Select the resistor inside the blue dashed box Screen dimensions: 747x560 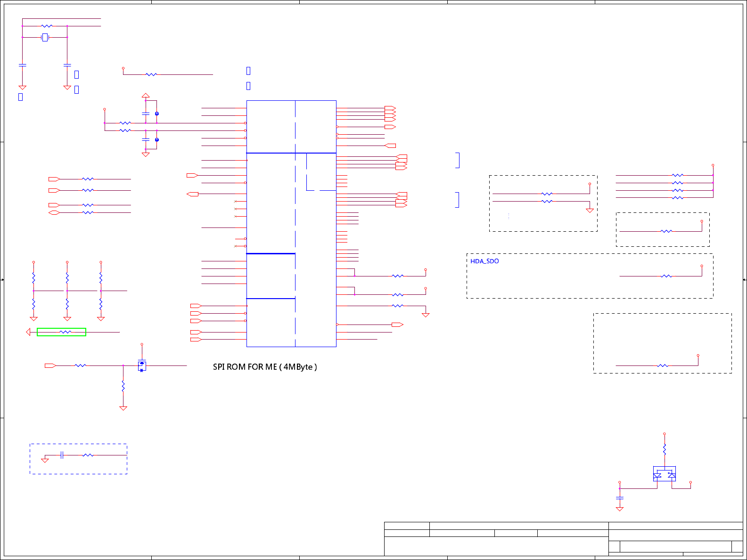click(x=88, y=455)
